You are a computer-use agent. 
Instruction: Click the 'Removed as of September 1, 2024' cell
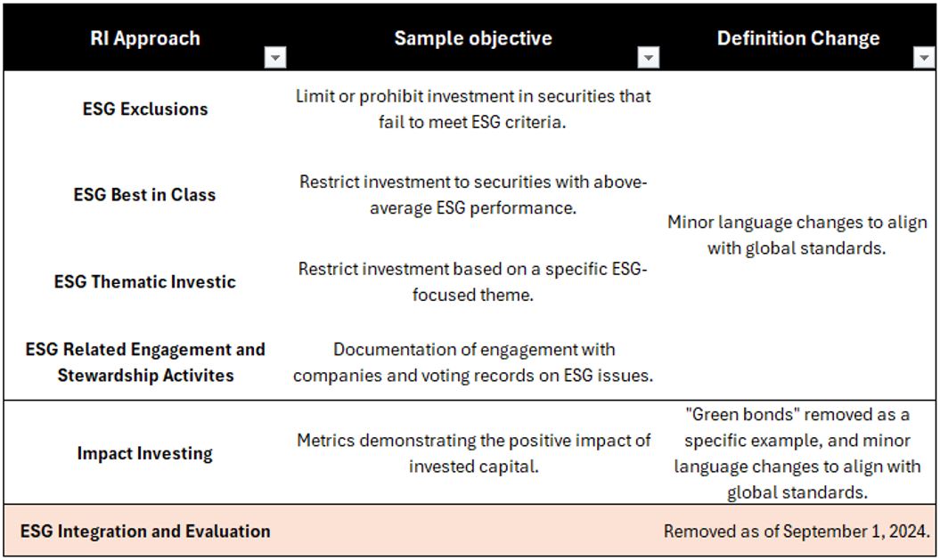point(797,532)
